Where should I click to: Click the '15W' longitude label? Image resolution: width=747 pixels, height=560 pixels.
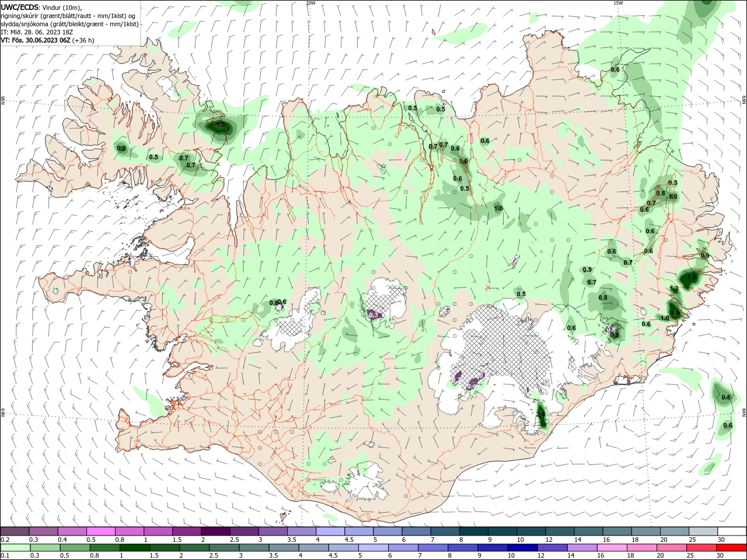coord(617,3)
